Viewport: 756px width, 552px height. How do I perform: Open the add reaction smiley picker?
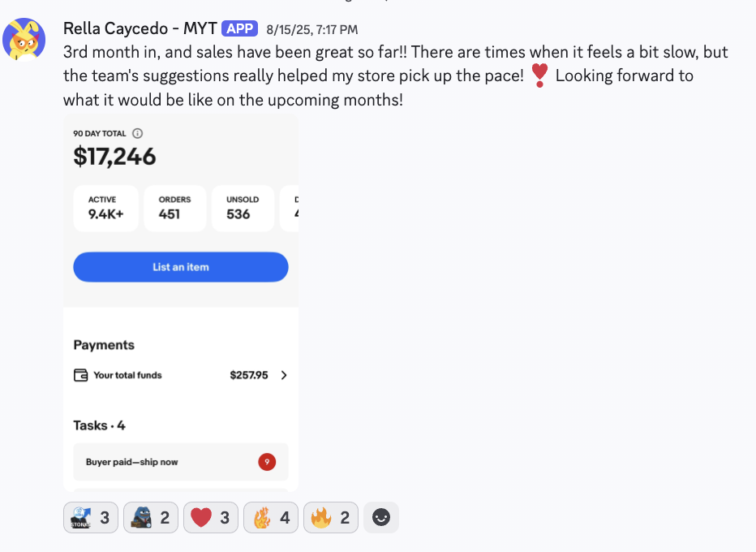[380, 517]
